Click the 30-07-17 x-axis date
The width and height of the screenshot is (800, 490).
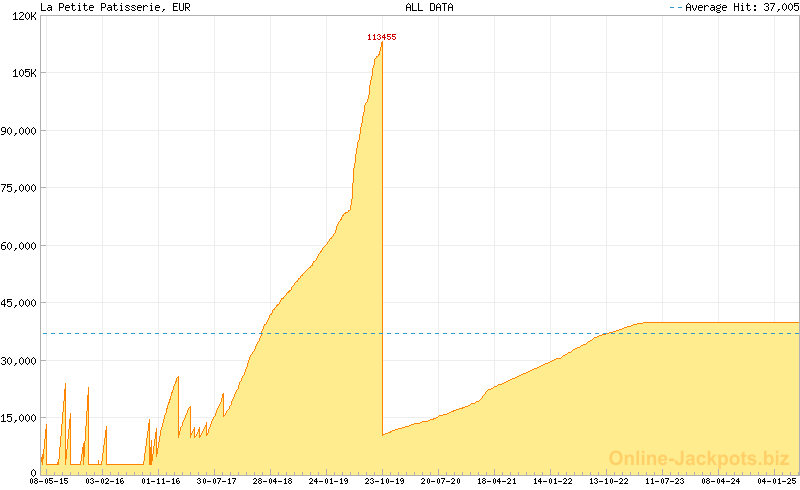pyautogui.click(x=217, y=481)
